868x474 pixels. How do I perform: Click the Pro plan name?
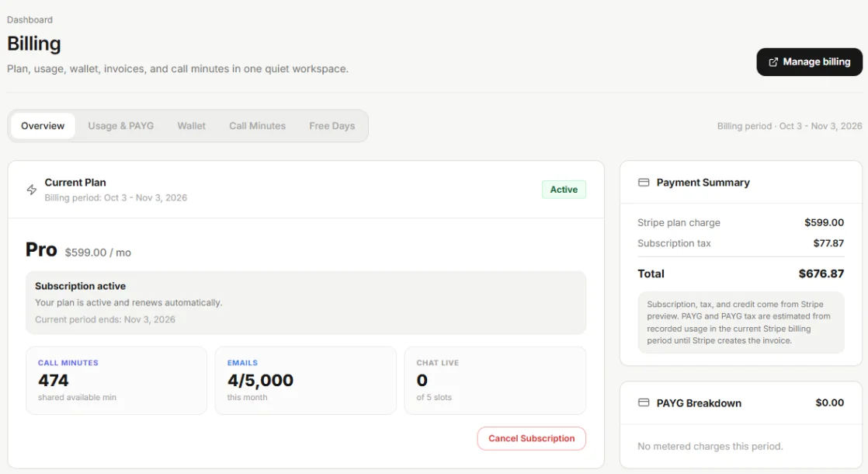pos(41,249)
